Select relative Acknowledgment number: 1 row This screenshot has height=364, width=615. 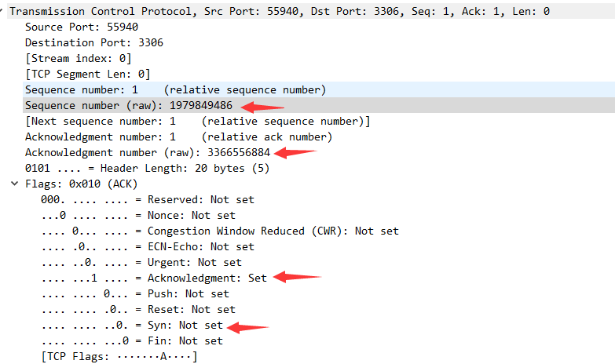tap(179, 136)
